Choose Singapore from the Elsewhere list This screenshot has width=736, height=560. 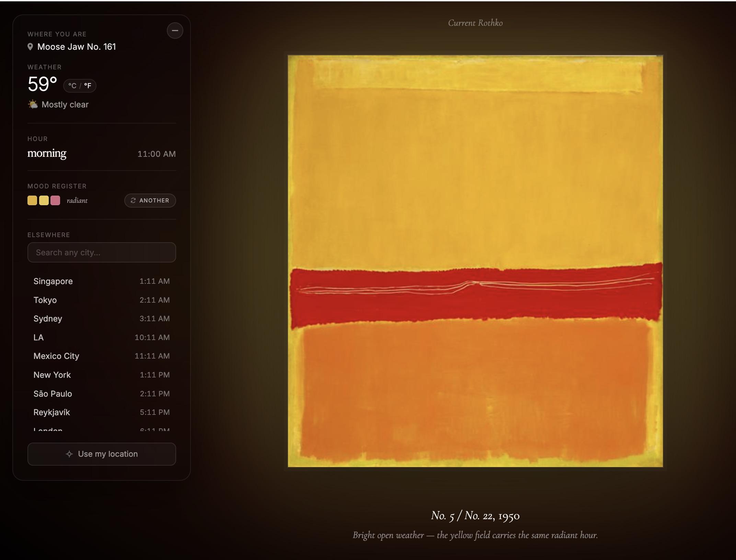click(x=102, y=281)
